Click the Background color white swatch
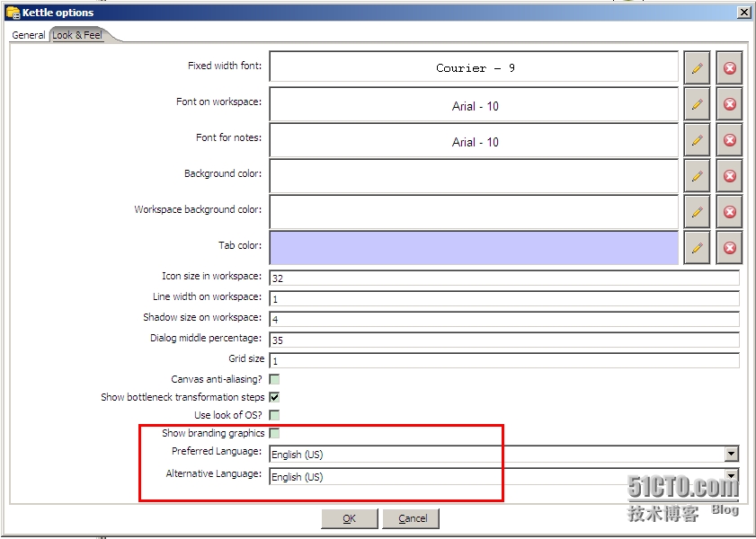Viewport: 756px width, 539px height. pyautogui.click(x=474, y=176)
